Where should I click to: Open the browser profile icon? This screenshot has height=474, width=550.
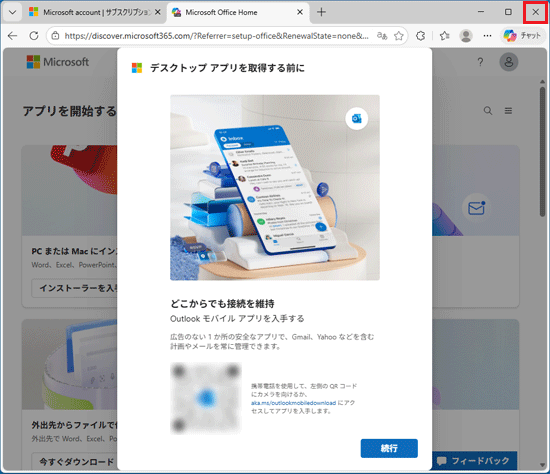(x=466, y=35)
